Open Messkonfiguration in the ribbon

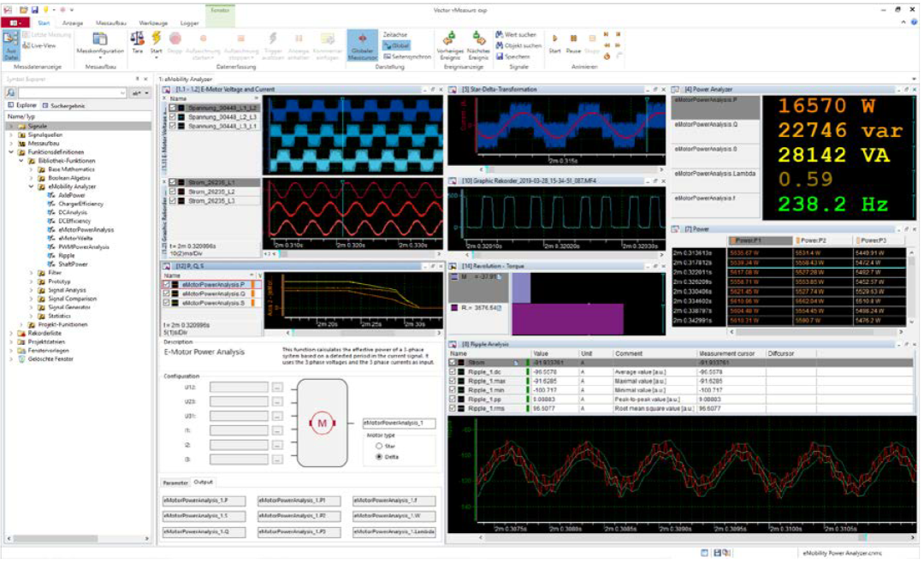point(100,39)
